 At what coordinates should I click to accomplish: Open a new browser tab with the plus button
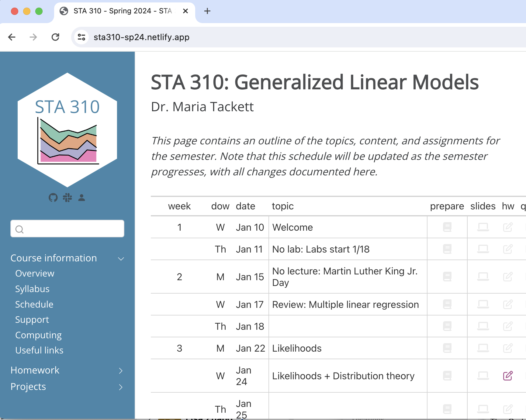[x=207, y=11]
